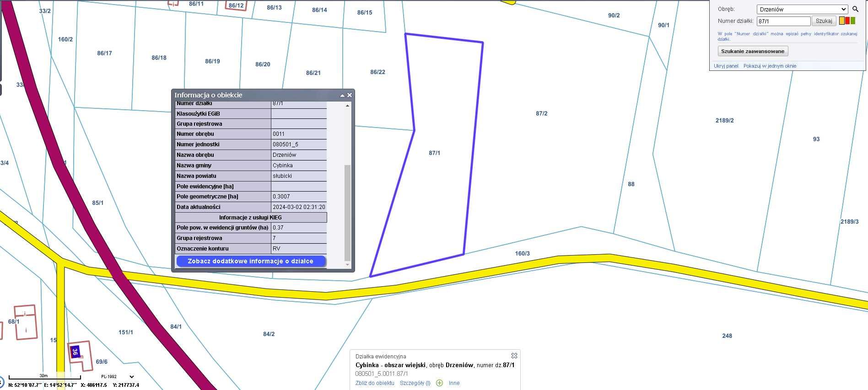Click the Numer działki input field
This screenshot has height=390, width=868.
click(x=784, y=21)
